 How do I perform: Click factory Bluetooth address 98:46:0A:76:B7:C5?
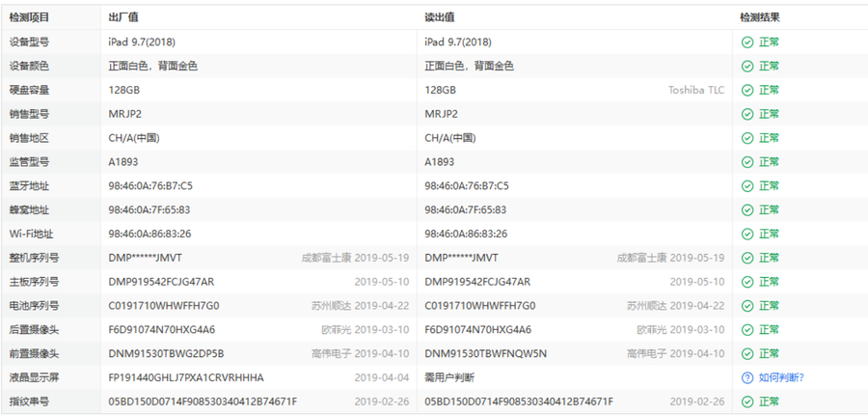[x=150, y=185]
